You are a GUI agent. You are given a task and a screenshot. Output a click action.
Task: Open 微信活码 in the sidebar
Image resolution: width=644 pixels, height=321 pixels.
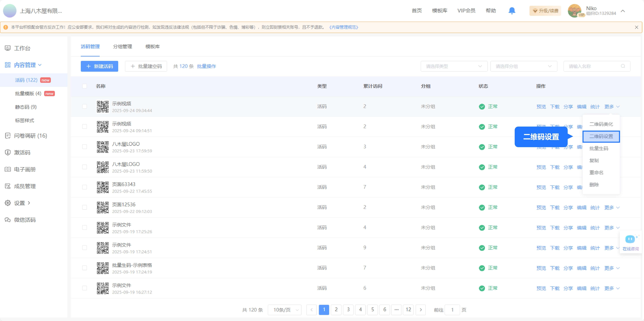(25, 220)
